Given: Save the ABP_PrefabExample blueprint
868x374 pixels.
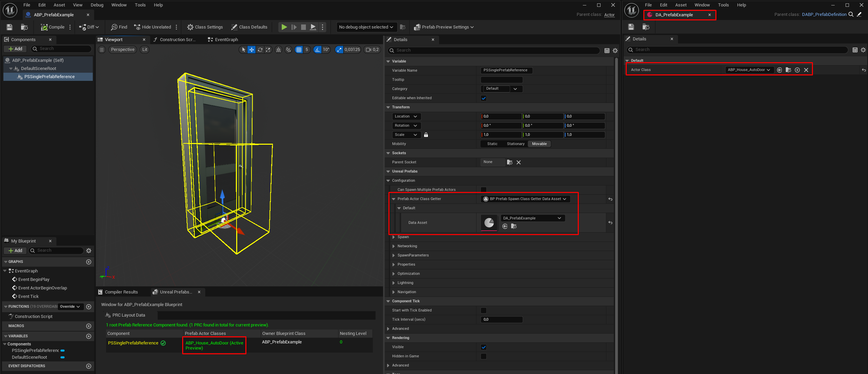Looking at the screenshot, I should [10, 27].
